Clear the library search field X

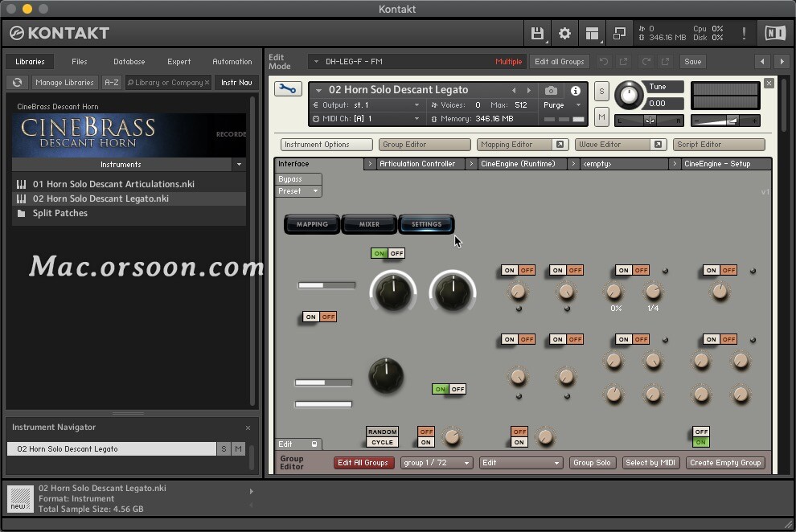click(207, 82)
